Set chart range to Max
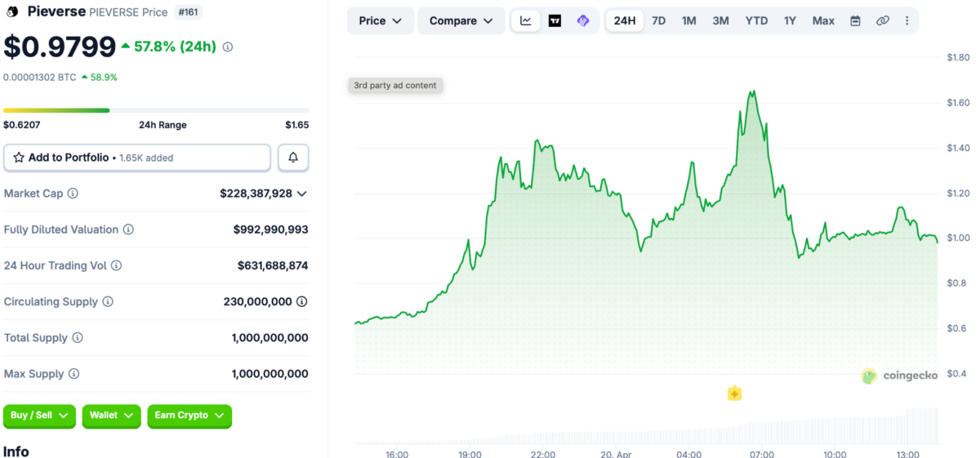Image resolution: width=980 pixels, height=458 pixels. [x=823, y=20]
